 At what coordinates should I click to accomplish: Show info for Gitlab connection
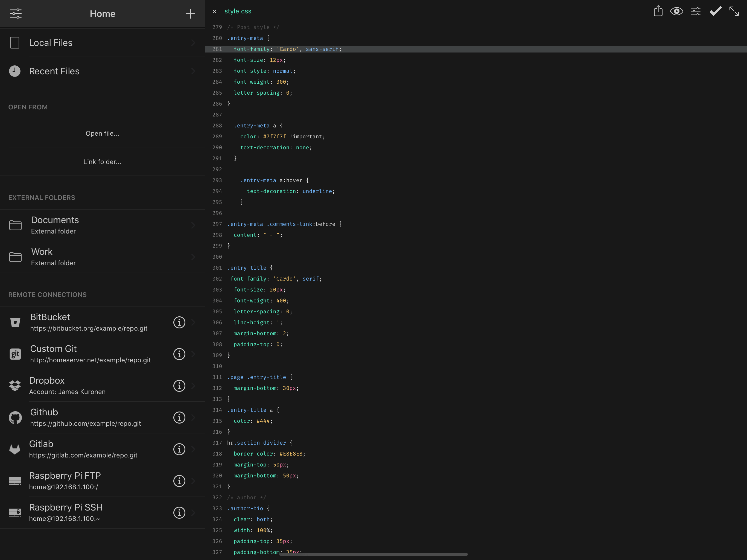click(x=179, y=449)
